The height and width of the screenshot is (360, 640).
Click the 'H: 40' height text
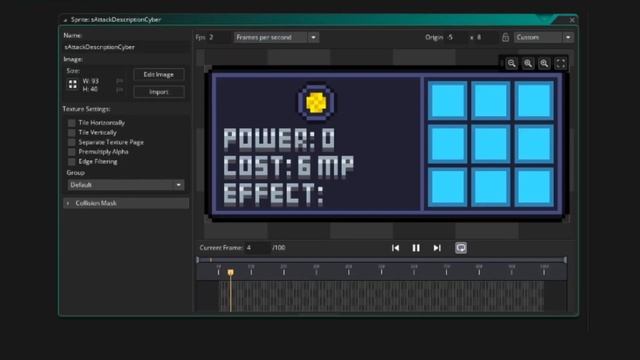[90, 89]
